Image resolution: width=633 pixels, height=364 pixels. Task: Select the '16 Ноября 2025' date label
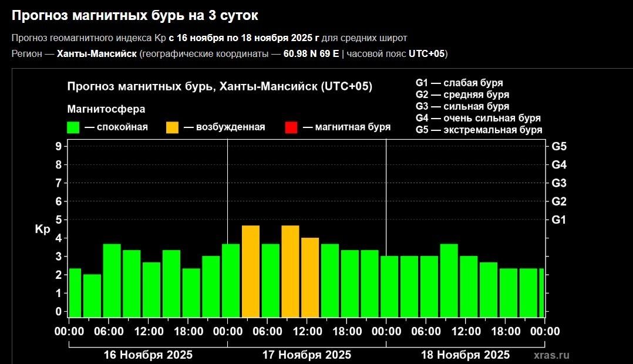148,355
